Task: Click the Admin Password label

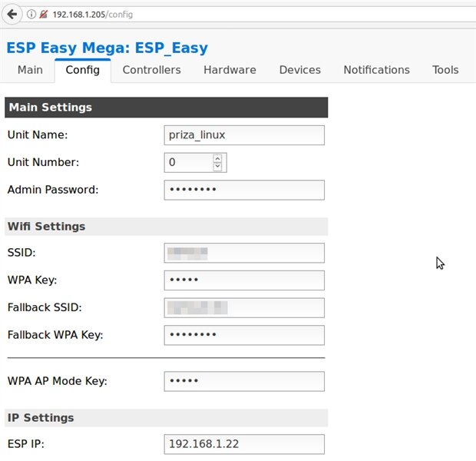Action: pyautogui.click(x=53, y=190)
